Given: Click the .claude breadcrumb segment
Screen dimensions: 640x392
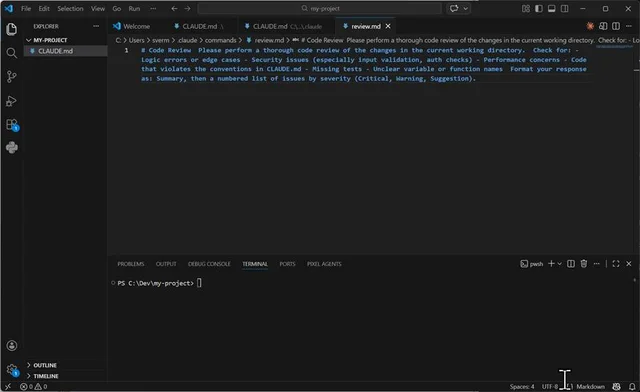Looking at the screenshot, I should (187, 40).
